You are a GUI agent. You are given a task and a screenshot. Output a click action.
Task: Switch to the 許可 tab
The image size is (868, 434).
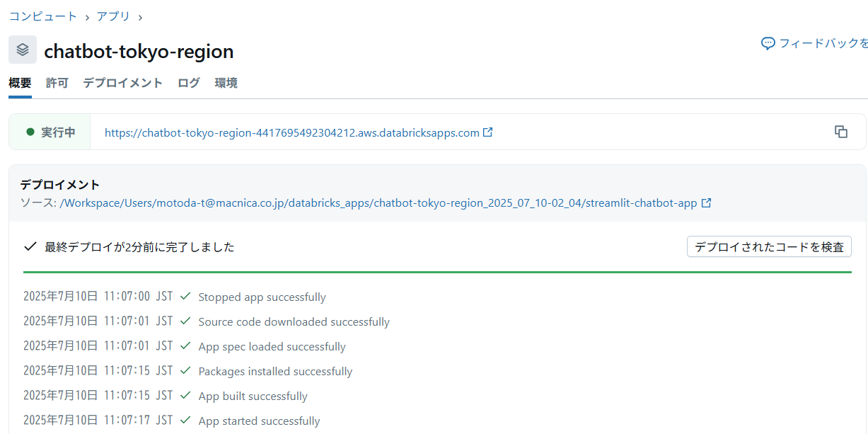point(57,83)
